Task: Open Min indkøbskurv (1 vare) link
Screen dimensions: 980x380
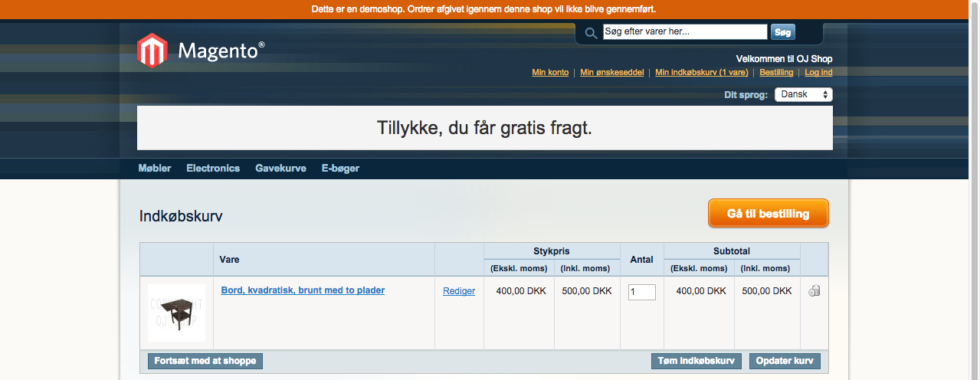Action: coord(701,73)
